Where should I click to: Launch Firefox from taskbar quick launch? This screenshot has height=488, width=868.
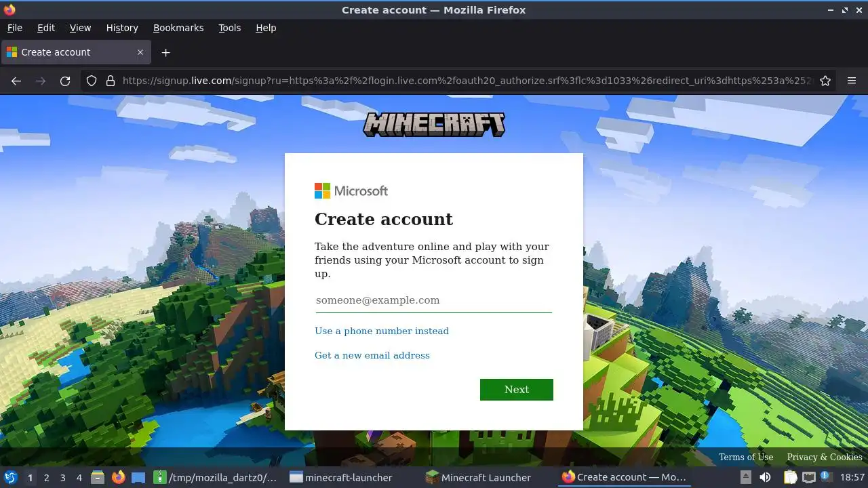click(118, 477)
